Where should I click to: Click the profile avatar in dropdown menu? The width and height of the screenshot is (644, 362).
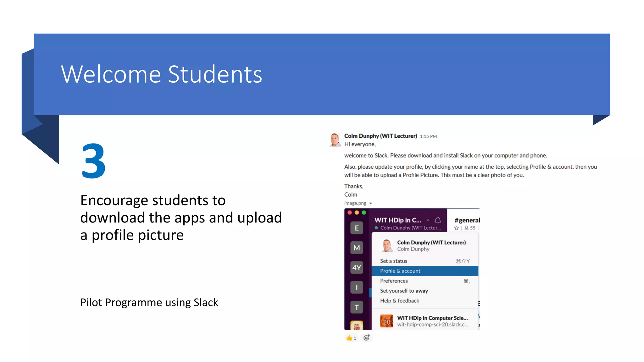coord(387,245)
